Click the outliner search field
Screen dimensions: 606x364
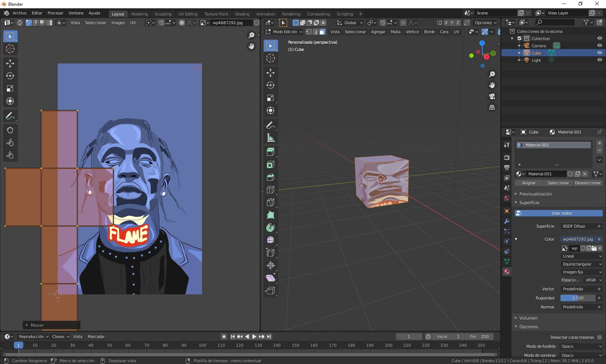click(555, 22)
